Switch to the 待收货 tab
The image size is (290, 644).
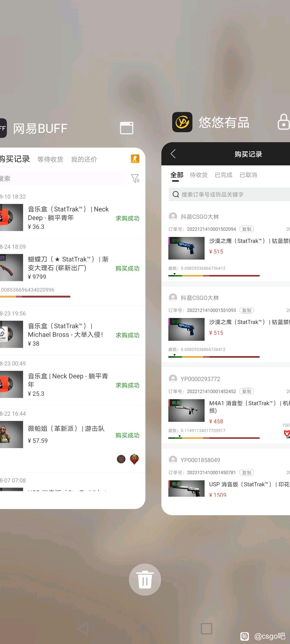pos(199,175)
